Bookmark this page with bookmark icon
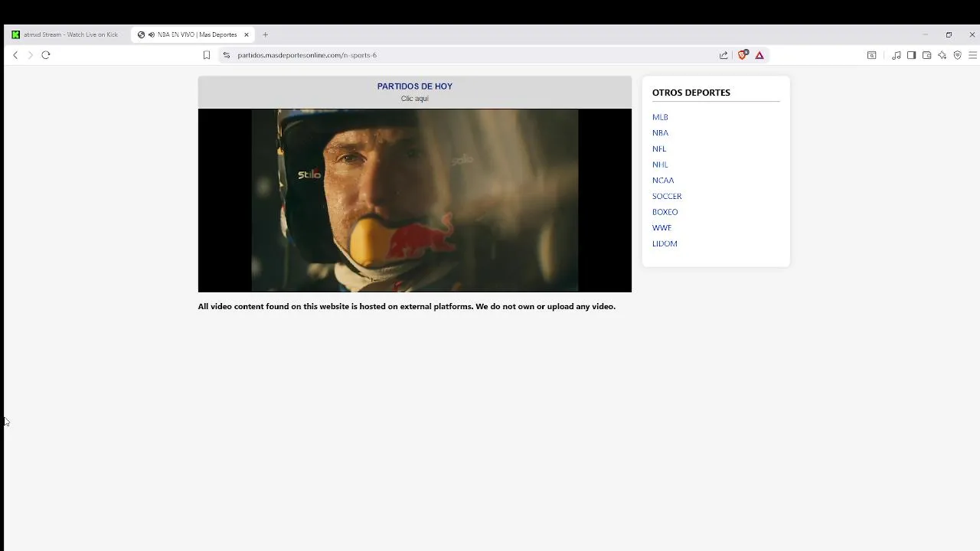The width and height of the screenshot is (980, 551). pos(207,55)
